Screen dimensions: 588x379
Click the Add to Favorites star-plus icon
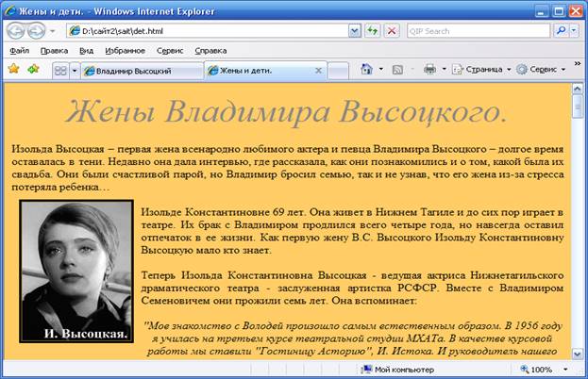click(34, 70)
